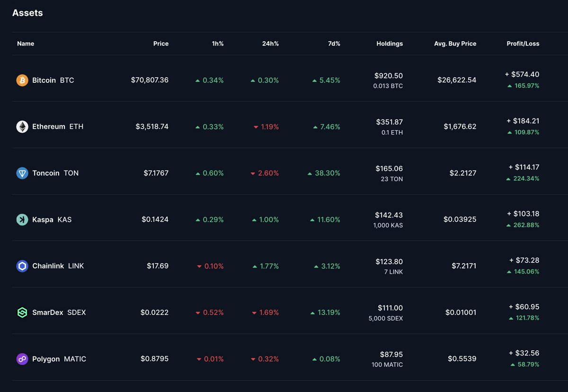568x392 pixels.
Task: Click the Polygon logo icon
Action: (22, 359)
